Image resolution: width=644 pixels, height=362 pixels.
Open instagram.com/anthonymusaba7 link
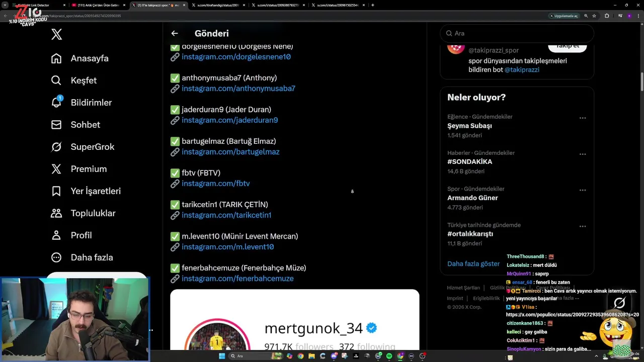238,88
